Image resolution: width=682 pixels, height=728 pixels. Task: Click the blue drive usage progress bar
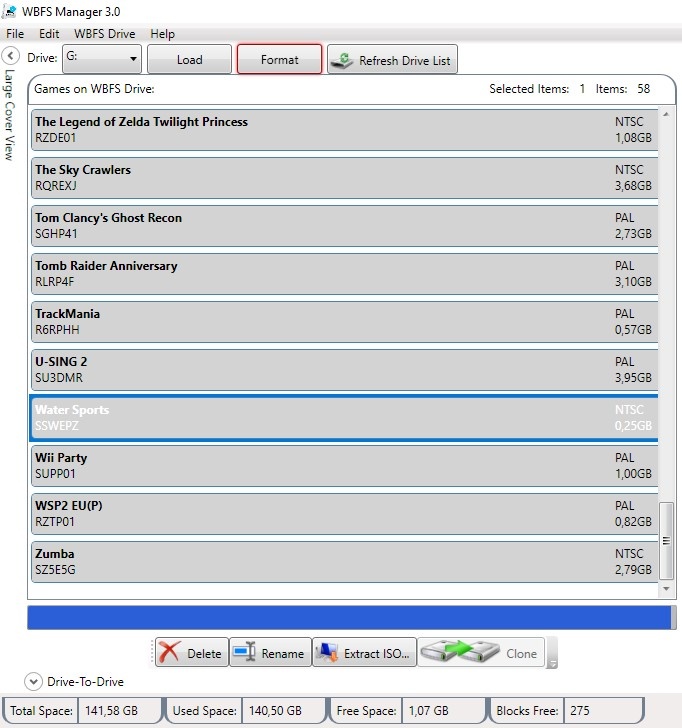(345, 617)
